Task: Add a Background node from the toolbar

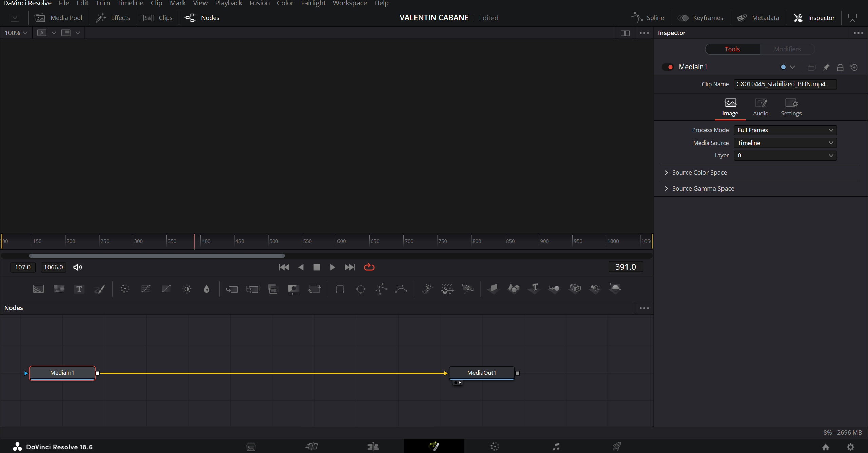Action: coord(38,289)
